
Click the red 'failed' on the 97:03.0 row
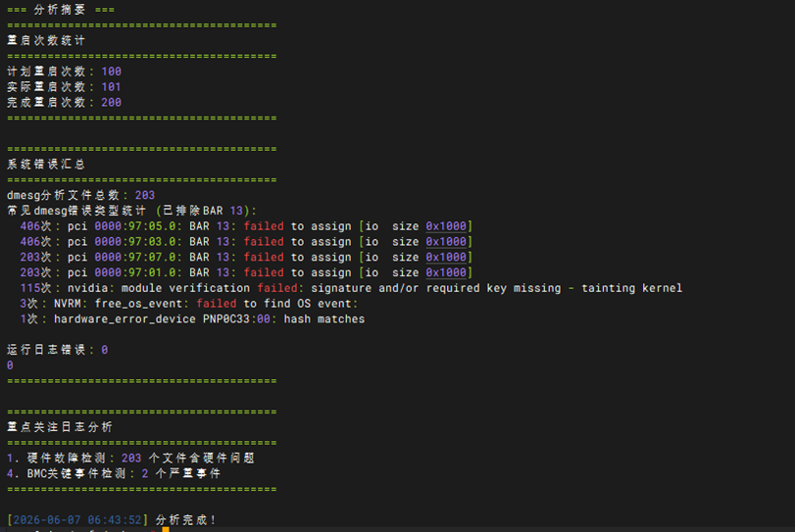(x=264, y=242)
